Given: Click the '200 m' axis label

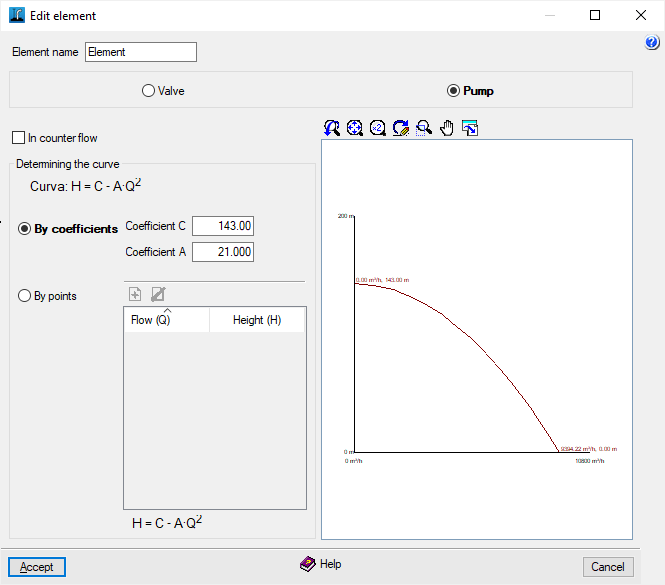Looking at the screenshot, I should (x=346, y=216).
